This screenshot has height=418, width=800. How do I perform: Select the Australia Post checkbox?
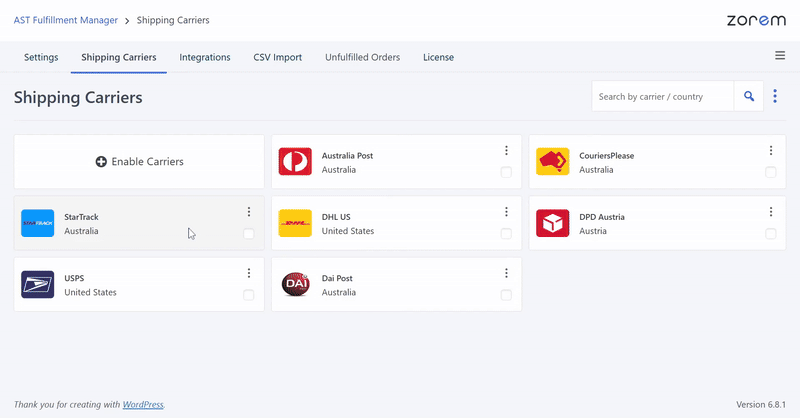click(506, 172)
